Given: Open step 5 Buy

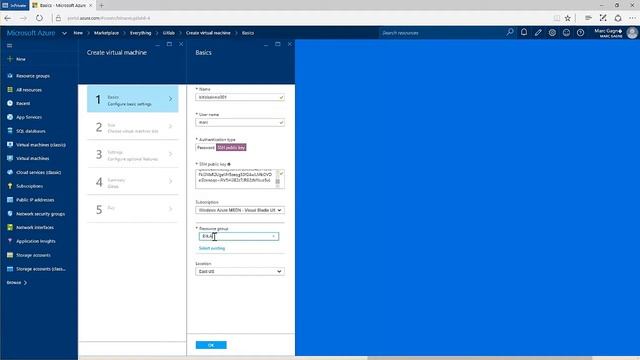Looking at the screenshot, I should (x=133, y=209).
